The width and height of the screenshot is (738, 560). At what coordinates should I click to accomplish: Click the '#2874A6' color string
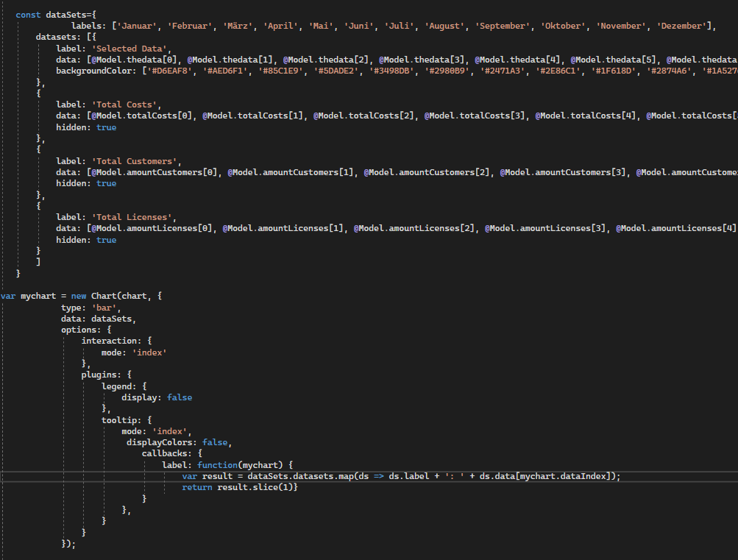point(669,71)
